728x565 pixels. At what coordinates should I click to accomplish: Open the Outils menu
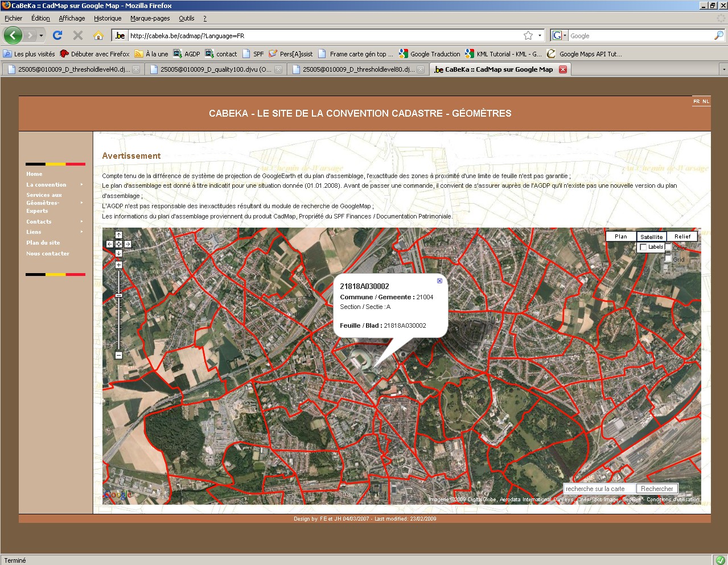pyautogui.click(x=186, y=18)
